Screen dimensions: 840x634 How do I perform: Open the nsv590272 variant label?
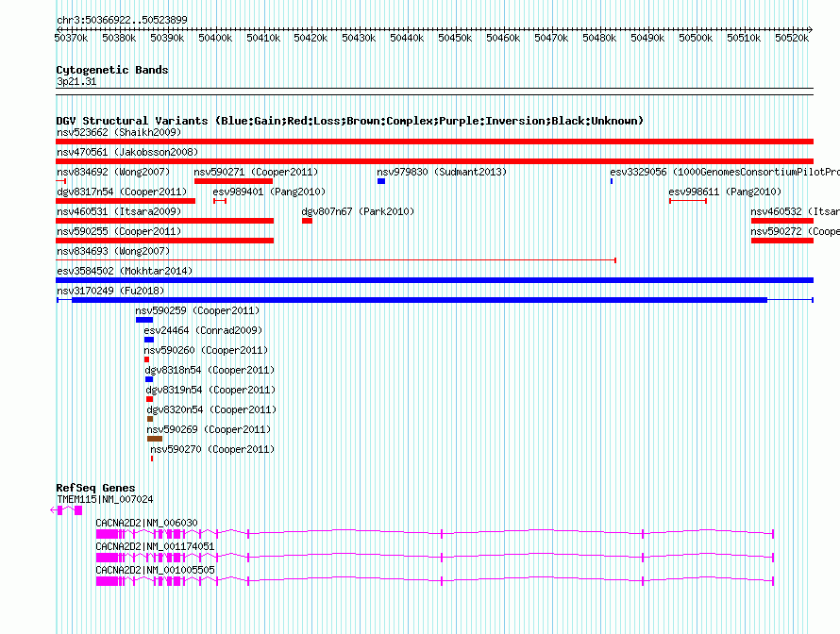coord(795,231)
